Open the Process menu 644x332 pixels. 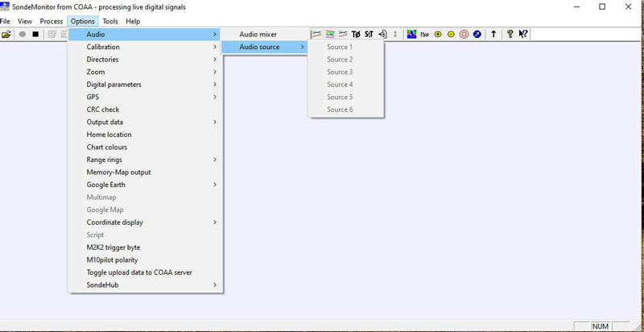52,22
